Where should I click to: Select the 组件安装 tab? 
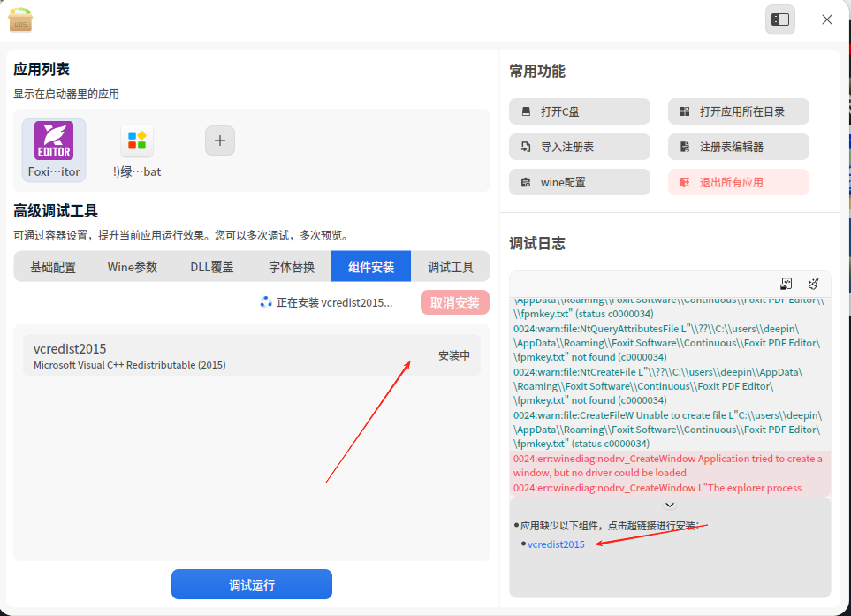[x=371, y=267]
